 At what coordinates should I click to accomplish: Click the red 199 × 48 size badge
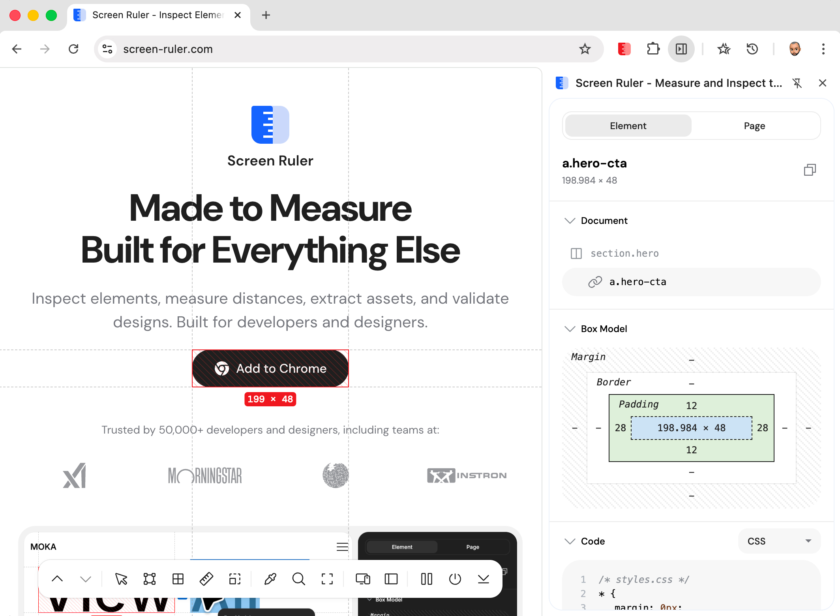tap(270, 399)
